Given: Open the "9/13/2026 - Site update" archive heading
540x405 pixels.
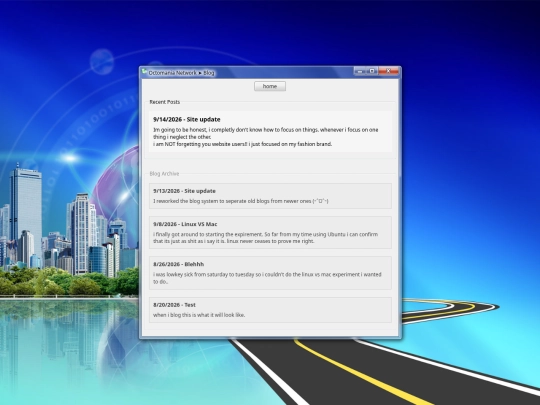Looking at the screenshot, I should (x=184, y=191).
